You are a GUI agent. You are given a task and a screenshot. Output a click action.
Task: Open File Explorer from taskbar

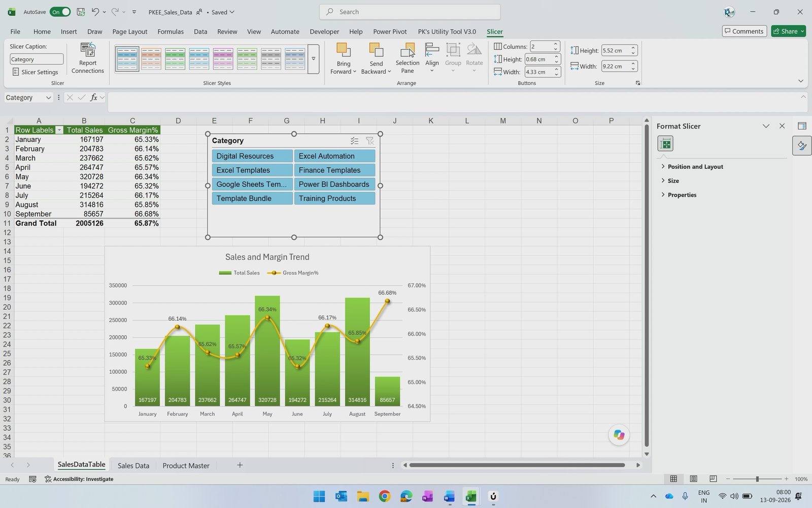(x=363, y=496)
